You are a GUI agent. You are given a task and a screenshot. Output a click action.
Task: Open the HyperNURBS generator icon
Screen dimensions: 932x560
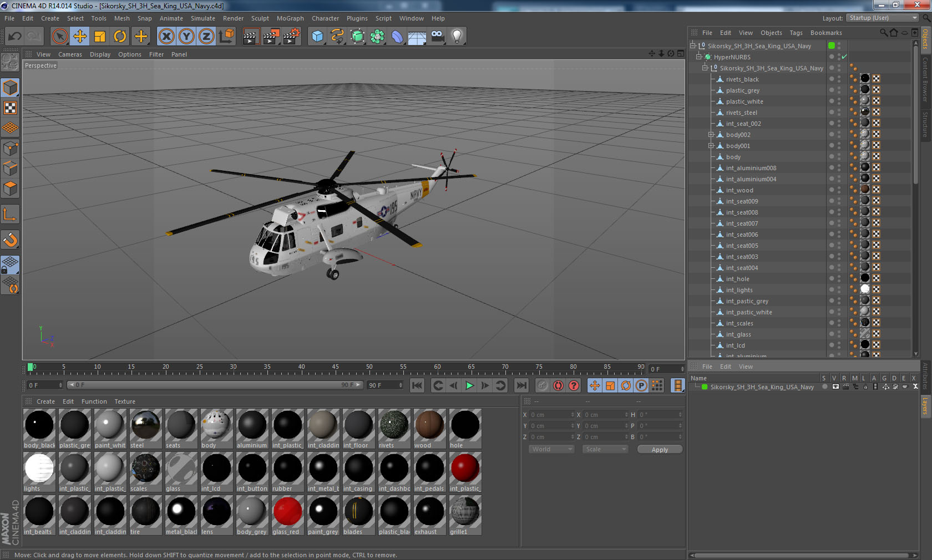357,37
